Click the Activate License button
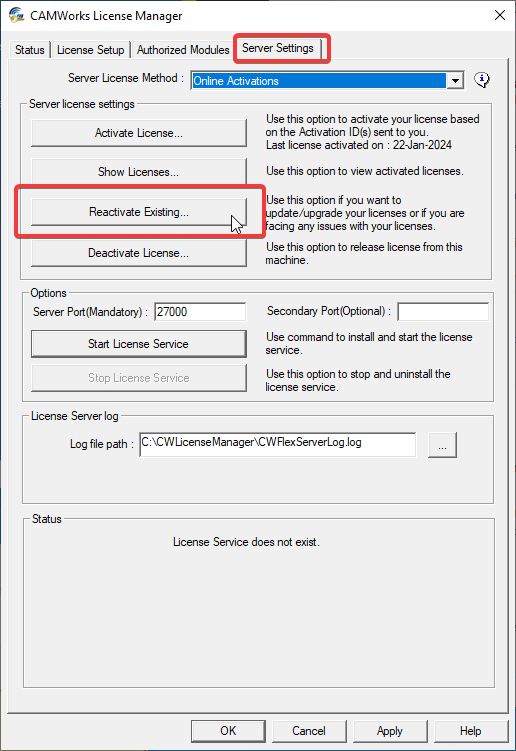516x751 pixels. [139, 133]
